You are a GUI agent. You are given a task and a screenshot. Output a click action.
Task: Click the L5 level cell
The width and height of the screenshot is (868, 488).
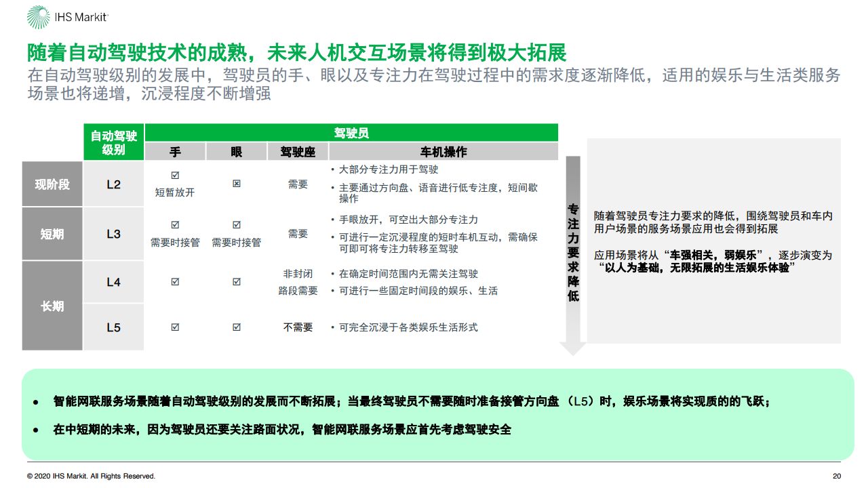coord(114,327)
